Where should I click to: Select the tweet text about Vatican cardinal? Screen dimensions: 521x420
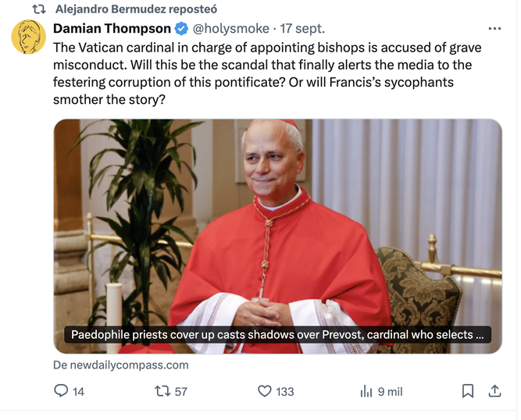tap(267, 73)
